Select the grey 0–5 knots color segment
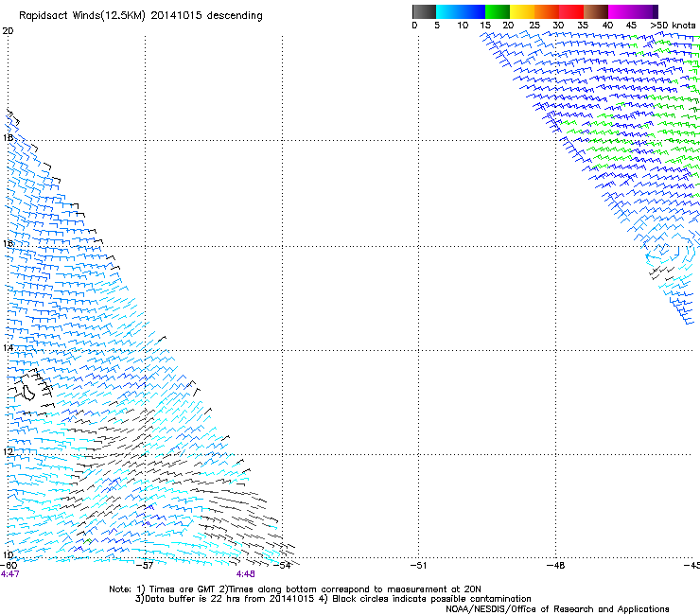700x615 pixels. point(424,11)
